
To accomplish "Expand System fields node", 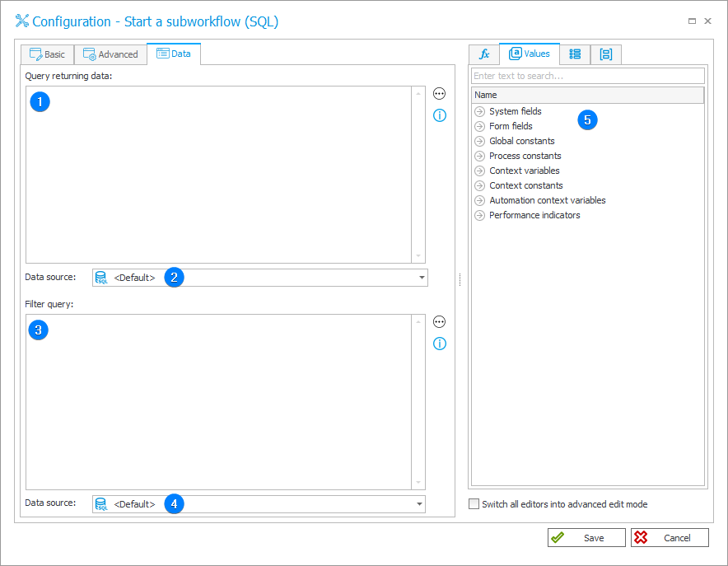I will tap(479, 111).
